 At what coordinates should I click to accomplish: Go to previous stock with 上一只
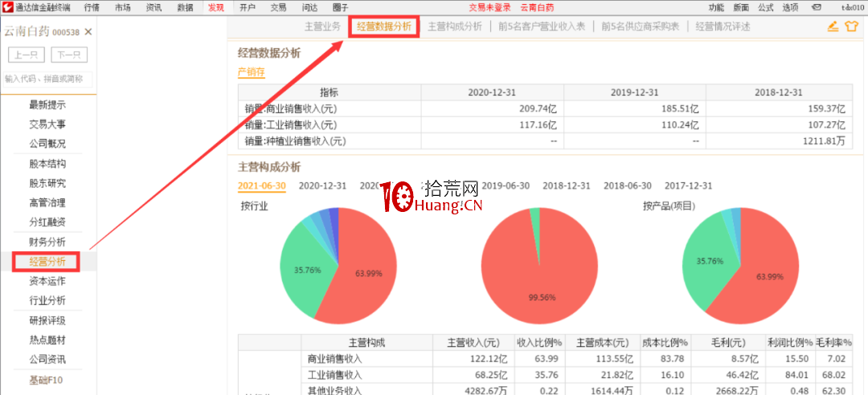click(27, 55)
